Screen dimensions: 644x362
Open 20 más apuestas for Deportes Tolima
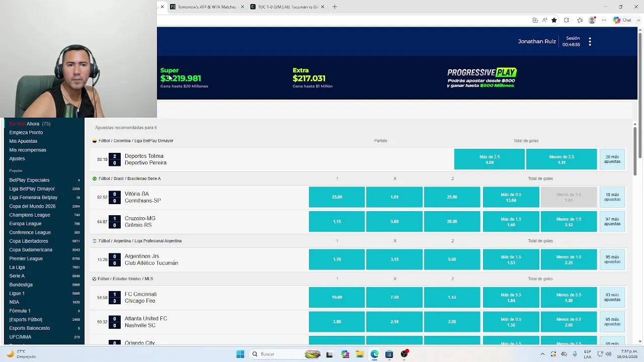click(612, 159)
